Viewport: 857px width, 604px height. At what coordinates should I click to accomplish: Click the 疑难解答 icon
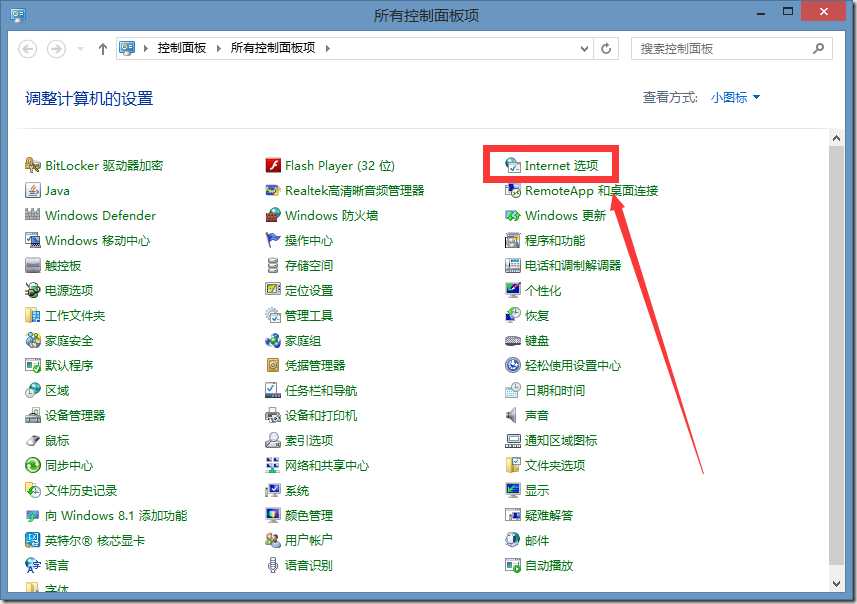pyautogui.click(x=513, y=515)
